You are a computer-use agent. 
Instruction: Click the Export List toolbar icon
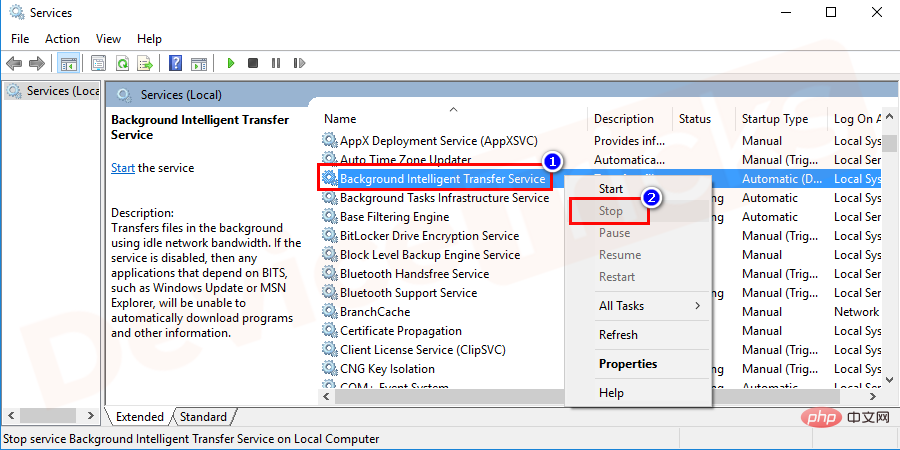click(144, 63)
